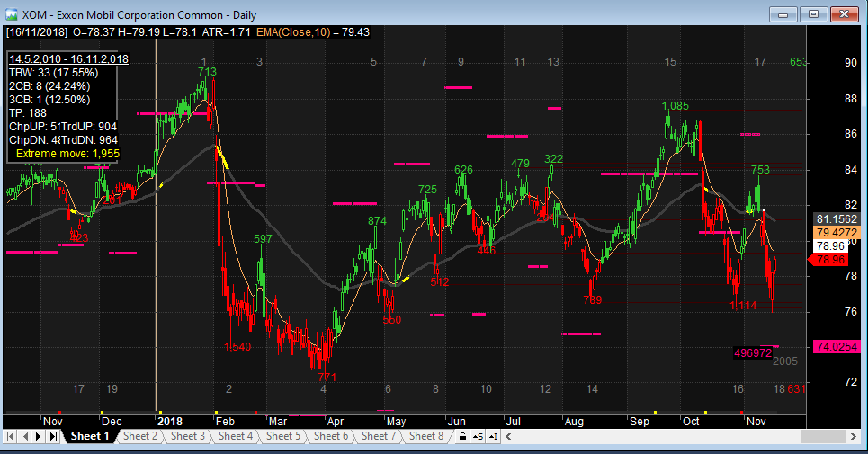868x454 pixels.
Task: Switch to Sheet 3 tab
Action: coord(188,436)
